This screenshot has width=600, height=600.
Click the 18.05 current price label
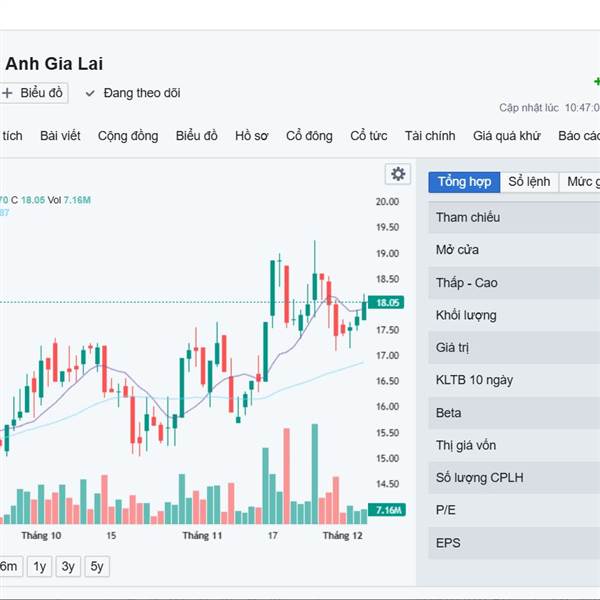[x=387, y=302]
